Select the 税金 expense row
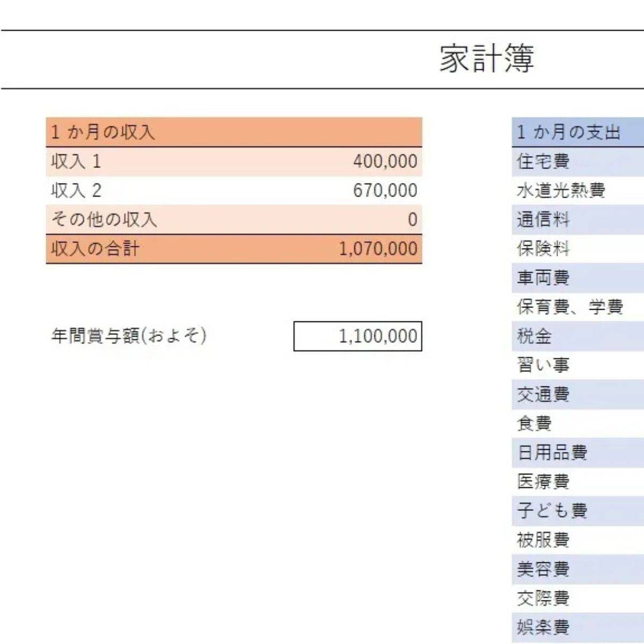The height and width of the screenshot is (644, 644). [x=578, y=336]
